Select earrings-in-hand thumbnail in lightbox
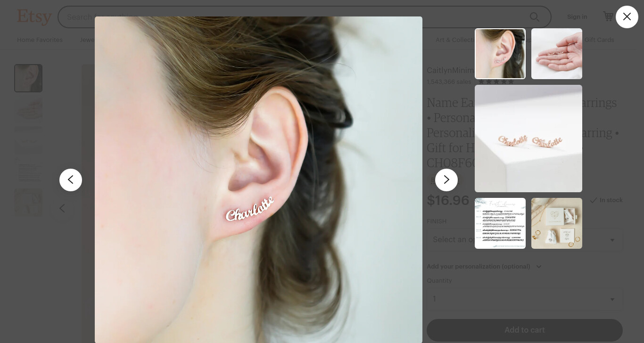Screen dimensions: 644x343 (x=557, y=54)
